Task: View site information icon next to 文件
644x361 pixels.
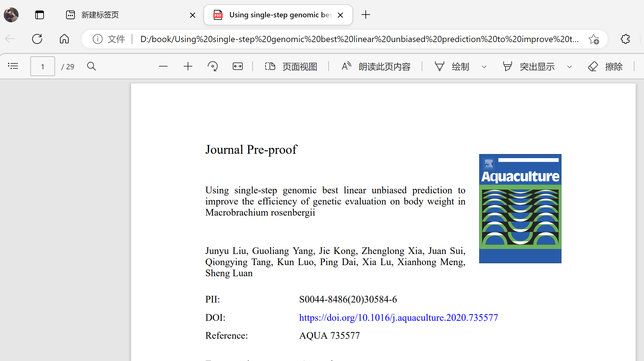Action: tap(98, 39)
